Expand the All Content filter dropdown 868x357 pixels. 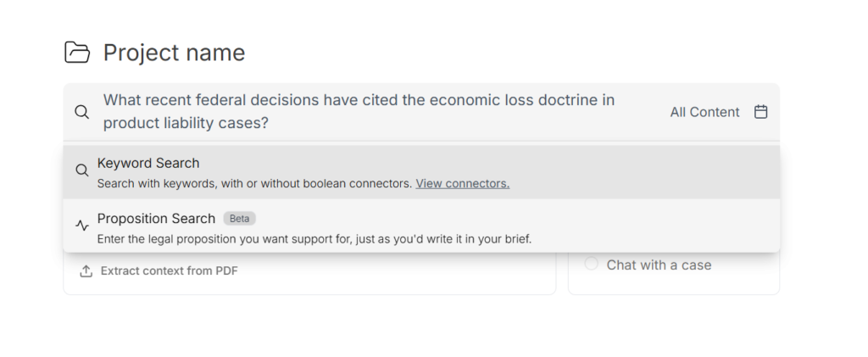click(704, 112)
